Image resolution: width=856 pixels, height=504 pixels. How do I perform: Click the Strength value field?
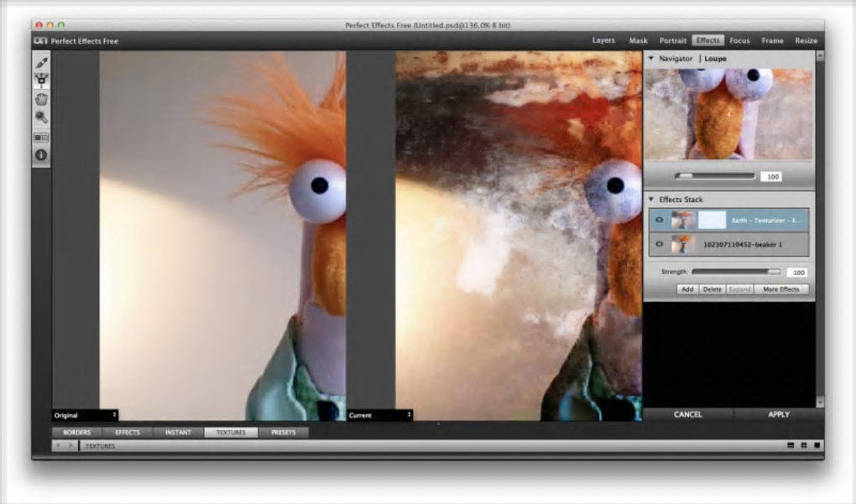click(x=797, y=273)
